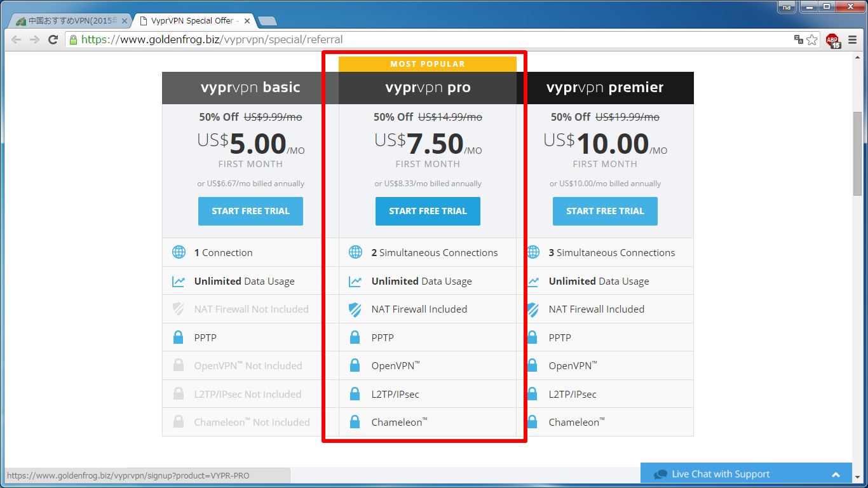The image size is (868, 488).
Task: Click the struck-through US$14.99/mo price
Action: tap(450, 117)
